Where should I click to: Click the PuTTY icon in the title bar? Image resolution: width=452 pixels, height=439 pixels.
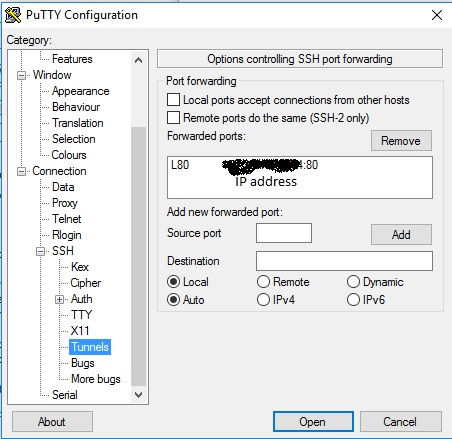[x=13, y=15]
